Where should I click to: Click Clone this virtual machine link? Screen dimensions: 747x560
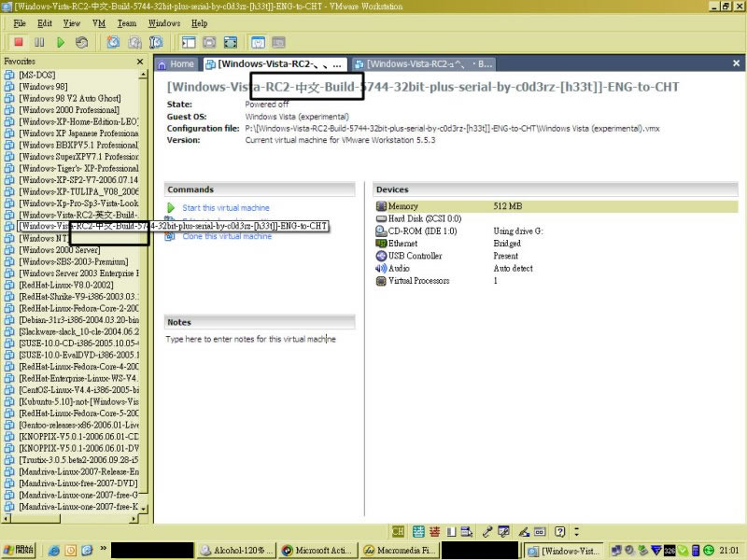227,236
